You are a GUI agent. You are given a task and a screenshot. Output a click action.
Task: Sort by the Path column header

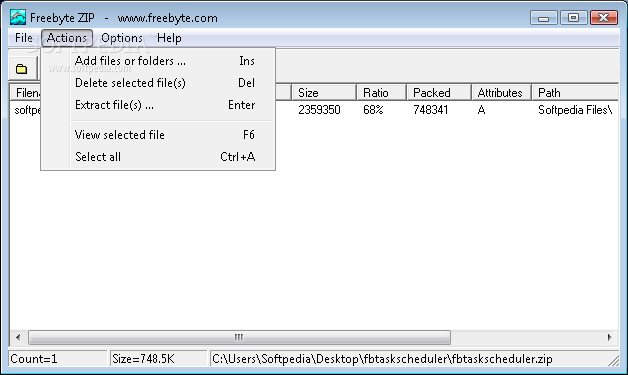(x=575, y=93)
